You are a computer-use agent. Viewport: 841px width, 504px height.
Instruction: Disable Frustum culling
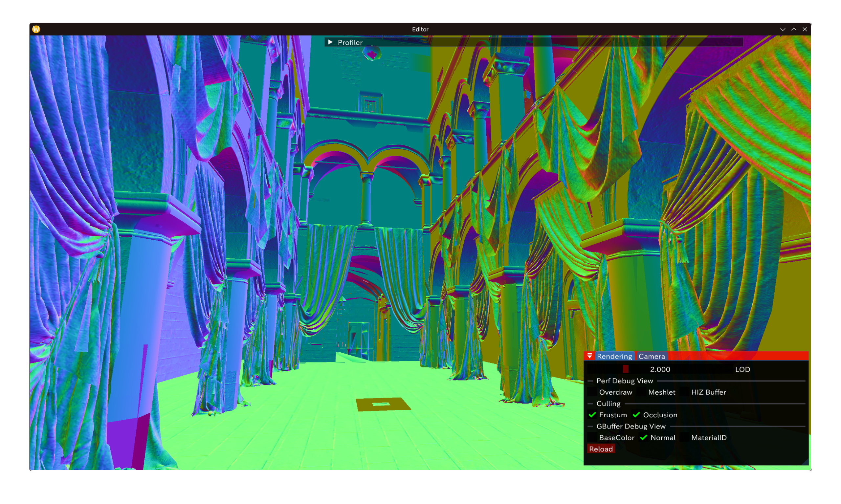pos(592,415)
